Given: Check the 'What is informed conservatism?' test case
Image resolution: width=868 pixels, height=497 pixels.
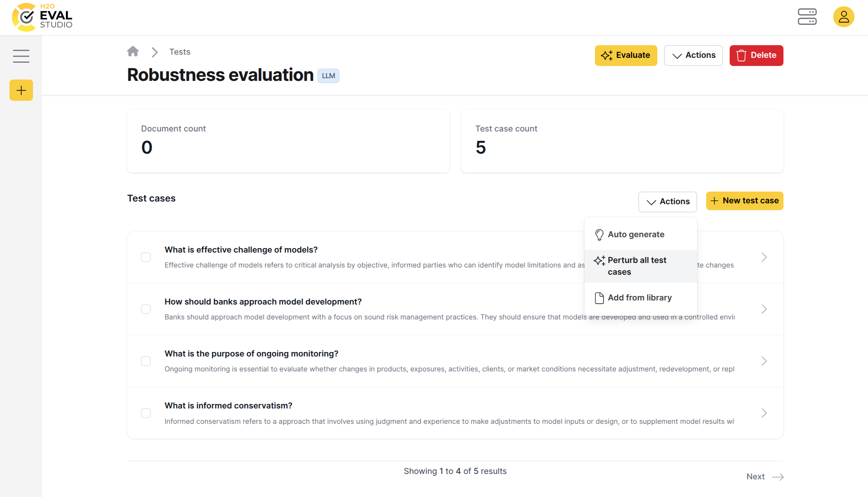Looking at the screenshot, I should (x=146, y=413).
